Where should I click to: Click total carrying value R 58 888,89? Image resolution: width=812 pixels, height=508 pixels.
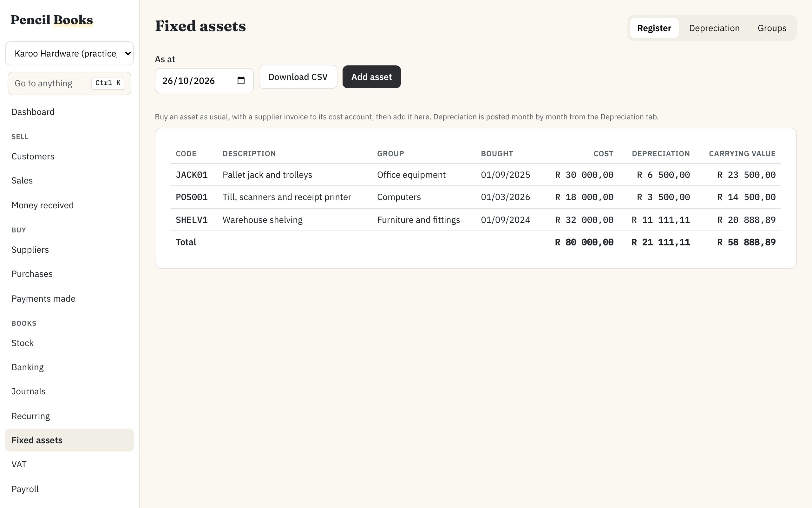[x=746, y=242]
